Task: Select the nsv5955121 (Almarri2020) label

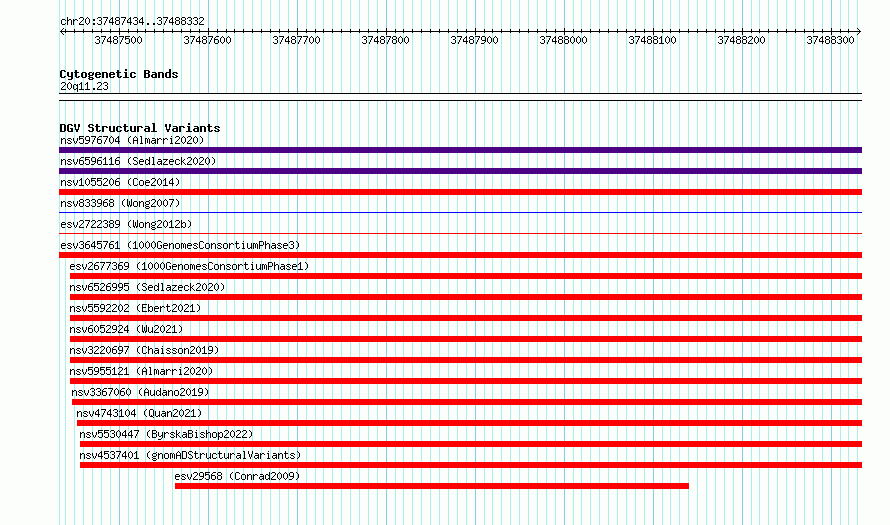Action: (x=141, y=371)
